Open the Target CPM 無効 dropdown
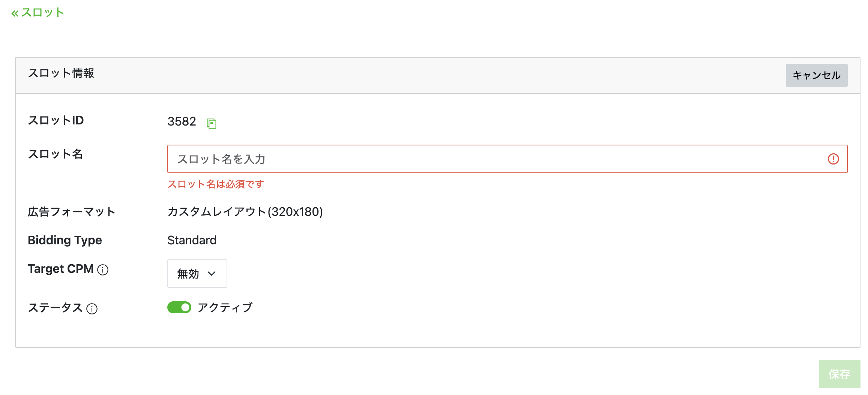868x395 pixels. 197,274
